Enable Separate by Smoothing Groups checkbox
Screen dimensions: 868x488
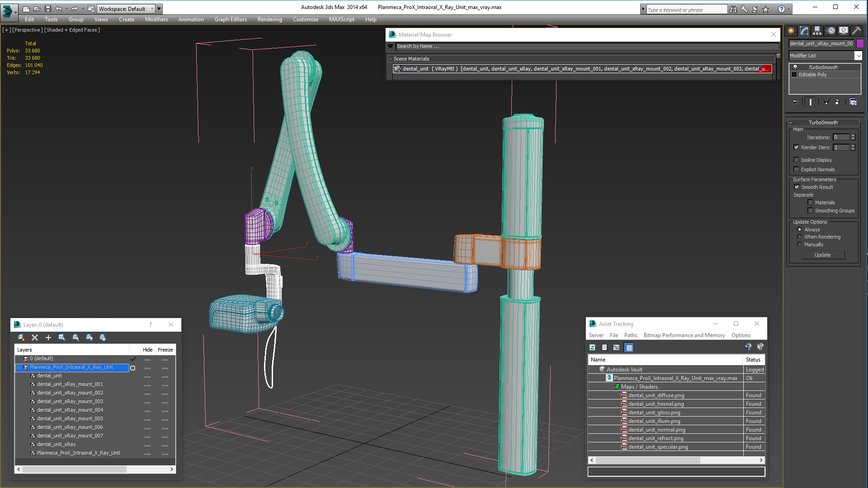coord(810,211)
